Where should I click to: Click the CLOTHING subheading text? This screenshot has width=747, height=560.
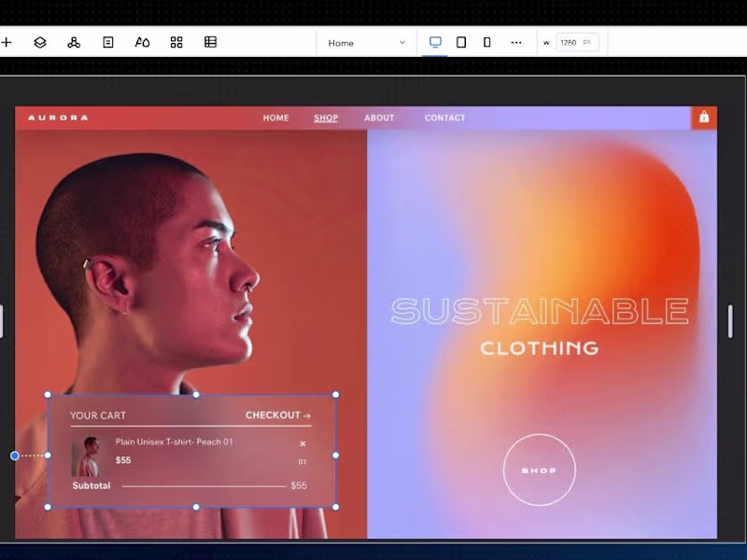click(540, 348)
